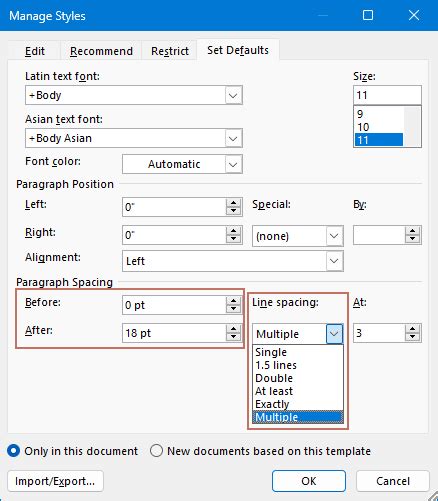Decrease the Right indent spinner down arrow
Screen dimensions: 438x501
click(x=233, y=239)
